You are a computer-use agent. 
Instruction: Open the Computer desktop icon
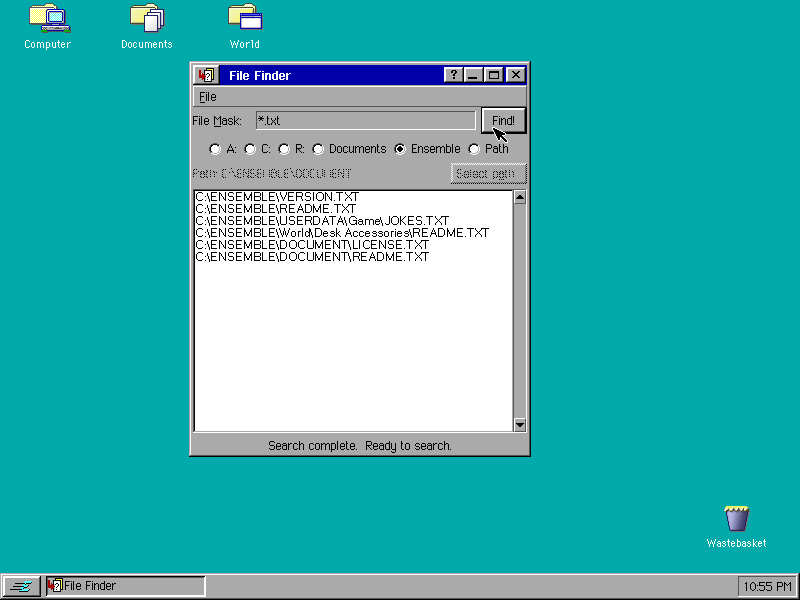click(47, 27)
